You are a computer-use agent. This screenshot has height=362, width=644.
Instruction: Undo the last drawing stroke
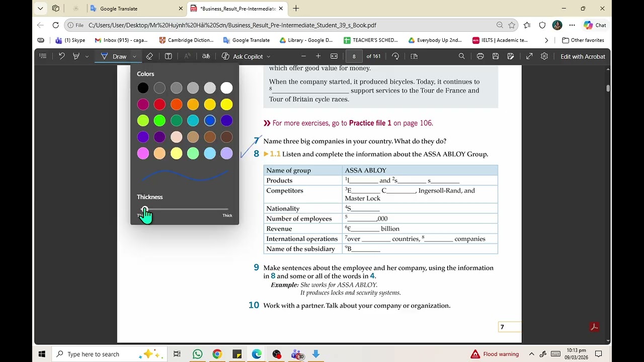61,56
